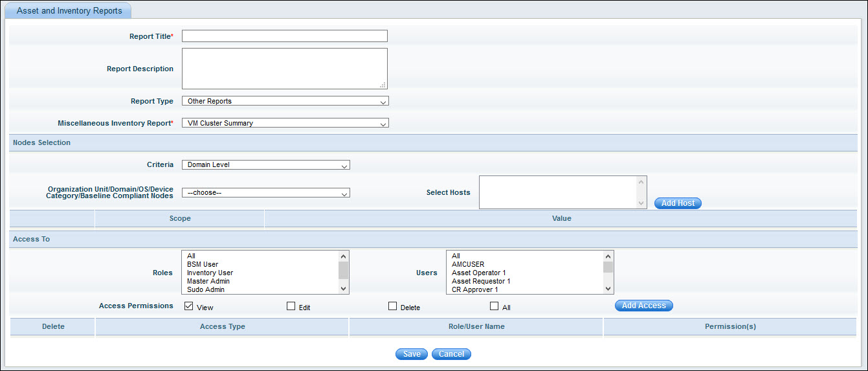
Task: Select Asset Operator 1 user
Action: click(479, 273)
